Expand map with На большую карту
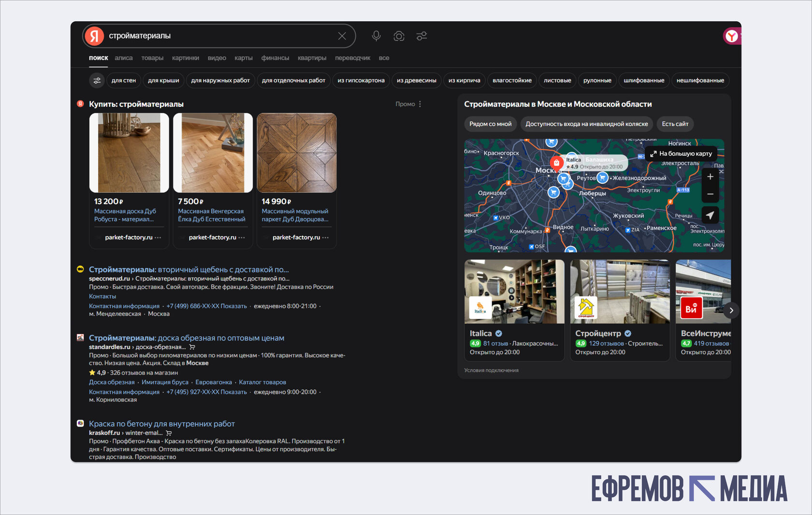Screen dimensions: 812x515 (681, 154)
